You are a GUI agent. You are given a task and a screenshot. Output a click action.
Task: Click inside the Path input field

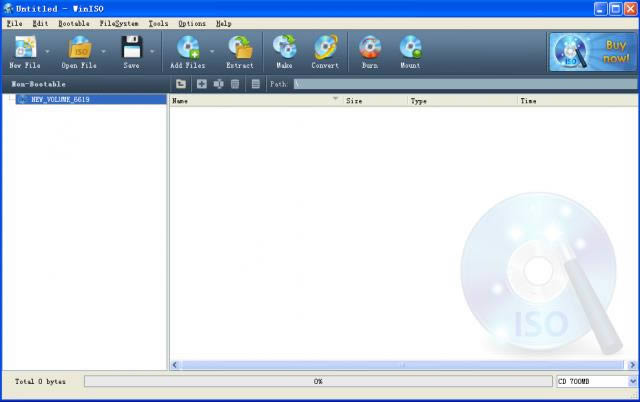[x=460, y=84]
